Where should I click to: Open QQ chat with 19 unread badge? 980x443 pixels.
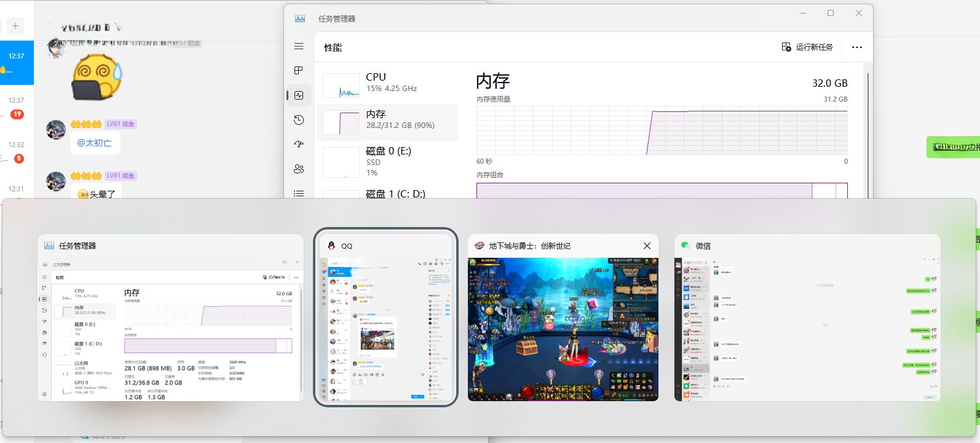[x=17, y=107]
